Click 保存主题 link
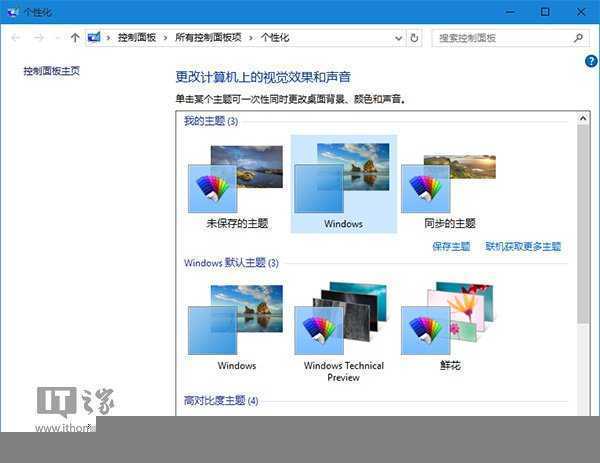The height and width of the screenshot is (463, 600). pos(451,246)
